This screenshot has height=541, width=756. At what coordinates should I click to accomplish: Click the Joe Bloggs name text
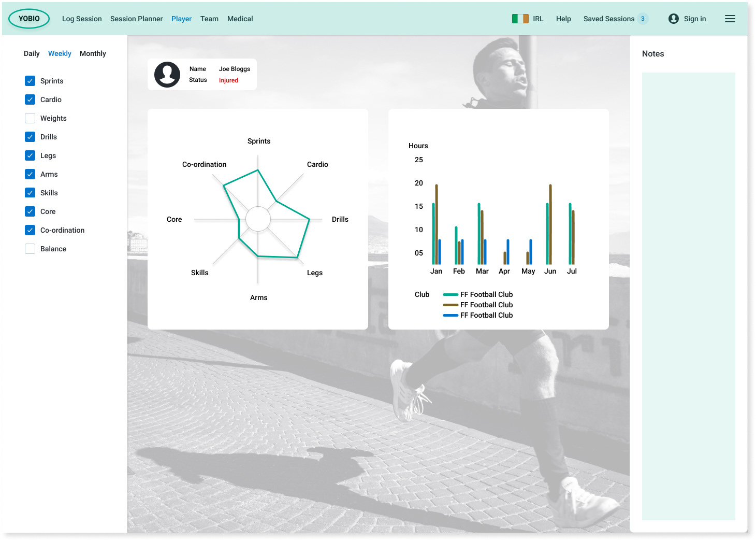pyautogui.click(x=235, y=69)
